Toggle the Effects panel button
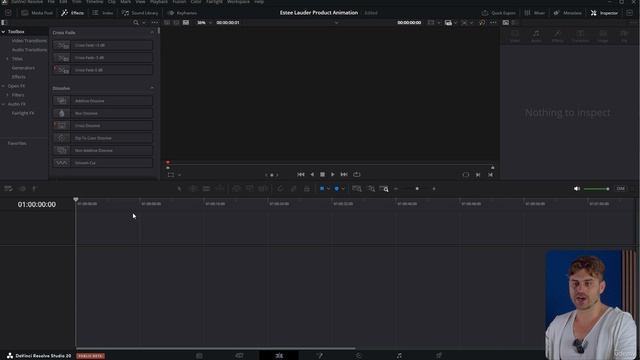Screen dimensions: 640x360 pyautogui.click(x=73, y=13)
